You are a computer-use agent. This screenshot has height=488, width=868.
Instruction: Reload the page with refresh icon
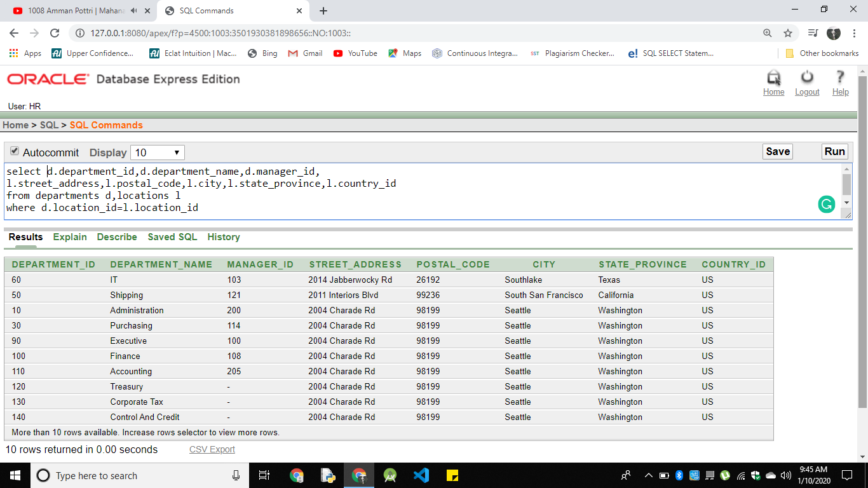tap(55, 33)
